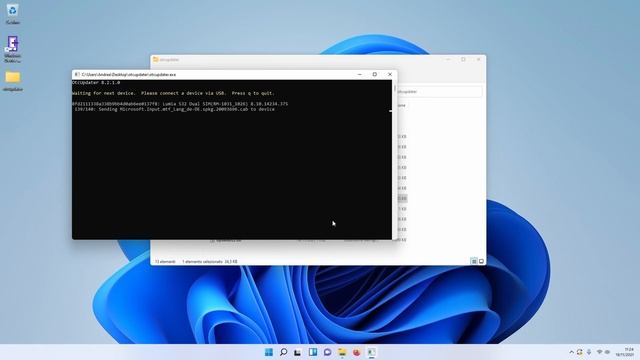
Task: Click the console window vertical scrollbar
Action: (x=394, y=159)
